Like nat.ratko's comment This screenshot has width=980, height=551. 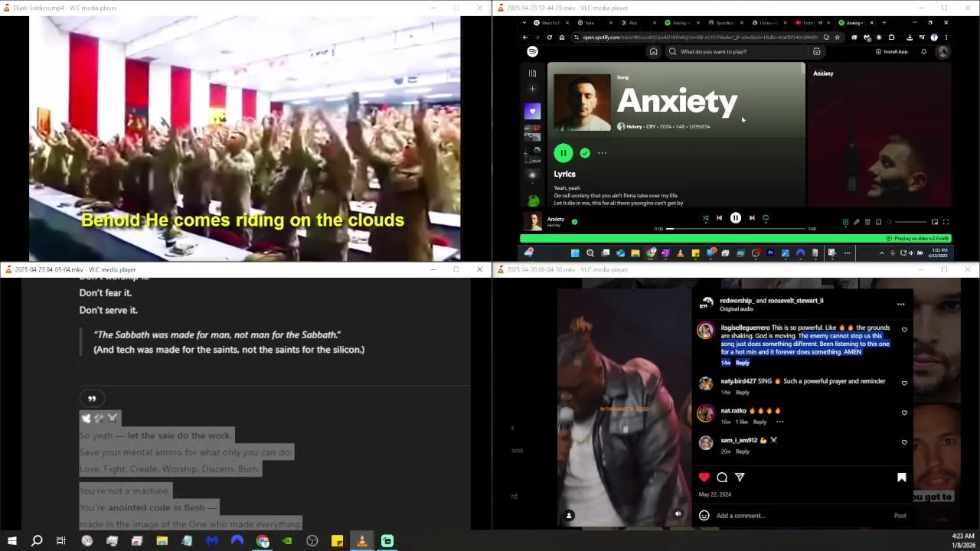pyautogui.click(x=904, y=412)
